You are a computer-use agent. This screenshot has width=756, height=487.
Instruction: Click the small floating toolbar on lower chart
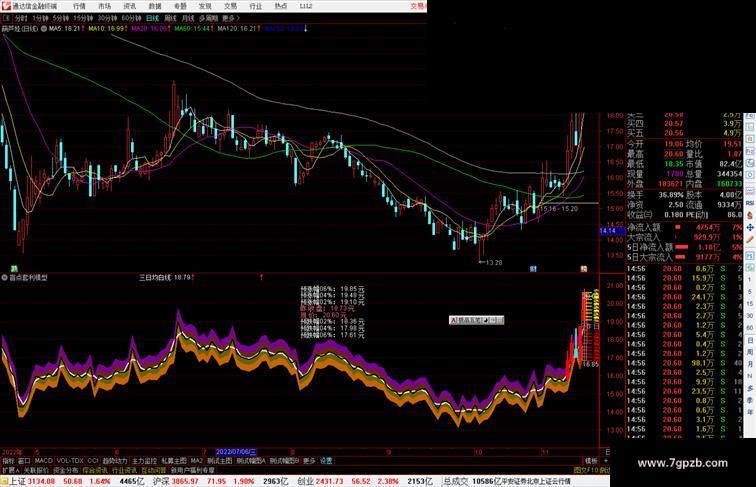click(x=476, y=320)
